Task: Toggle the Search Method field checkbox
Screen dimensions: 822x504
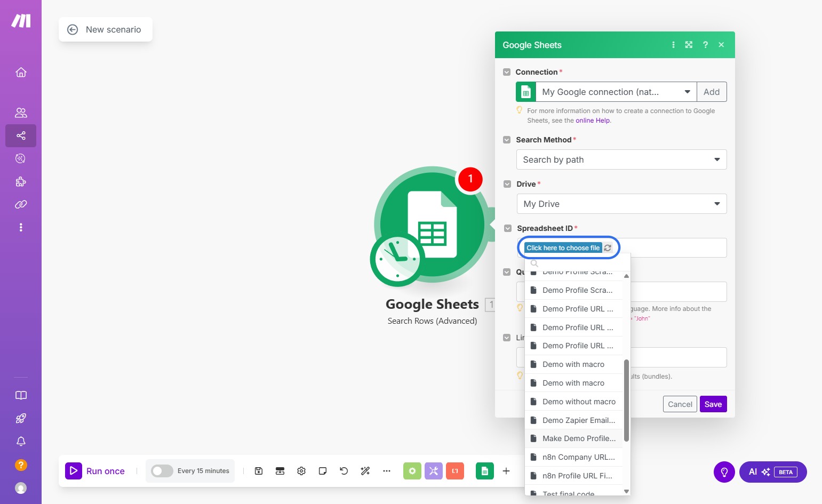Action: coord(507,140)
